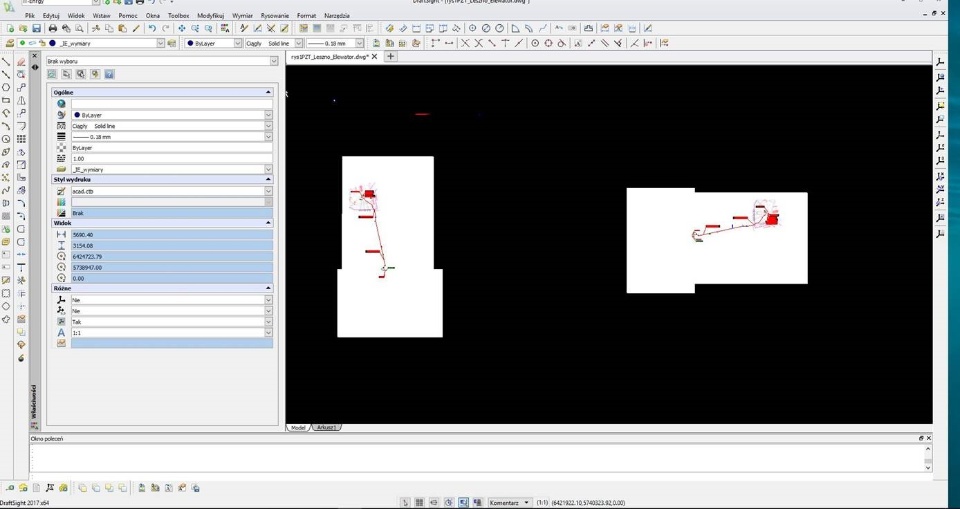Open the Edytuj menu

coord(51,15)
